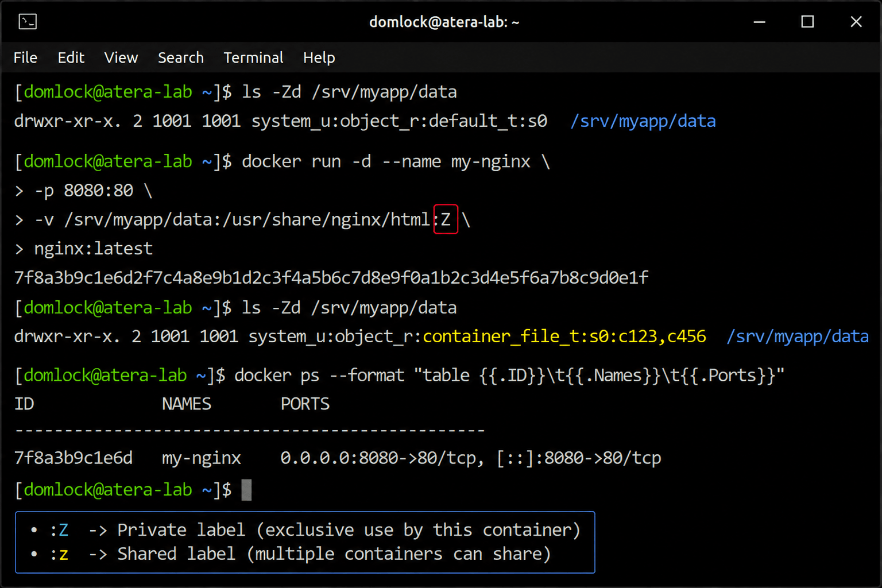
Task: Open the File menu
Action: pyautogui.click(x=25, y=57)
